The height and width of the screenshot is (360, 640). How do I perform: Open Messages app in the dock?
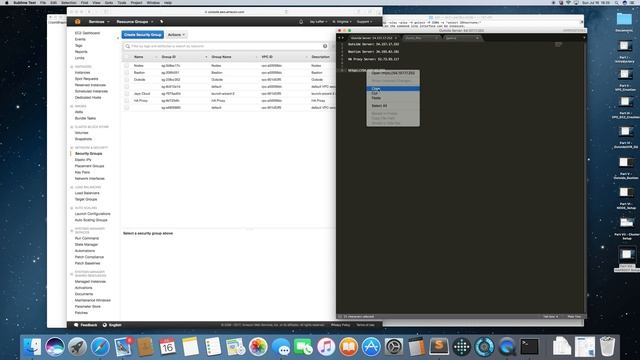point(281,347)
